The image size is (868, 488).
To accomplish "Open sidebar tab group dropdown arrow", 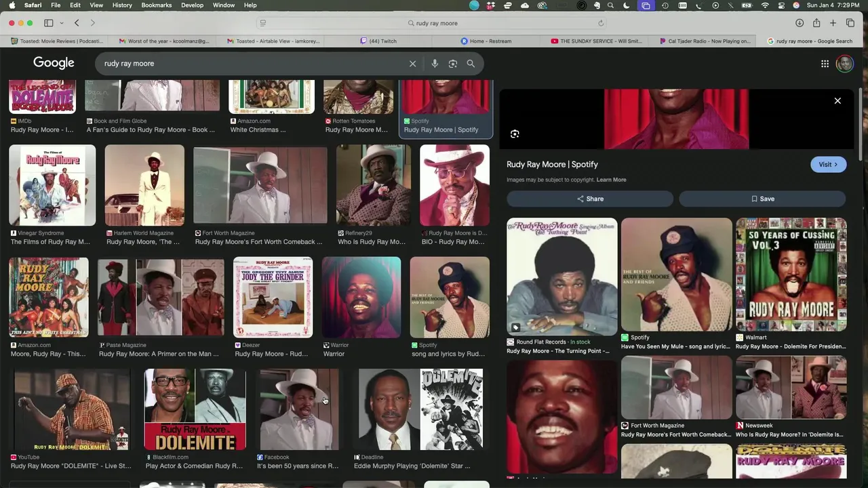I will click(x=61, y=23).
